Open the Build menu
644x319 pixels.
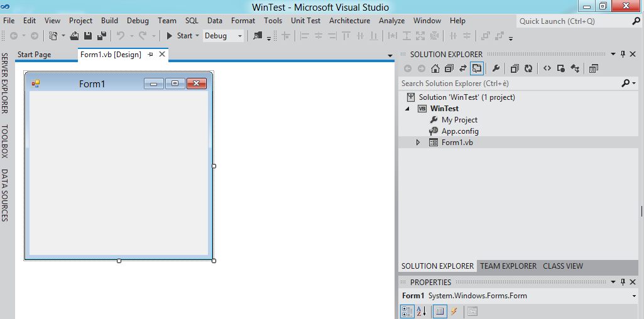[x=110, y=21]
